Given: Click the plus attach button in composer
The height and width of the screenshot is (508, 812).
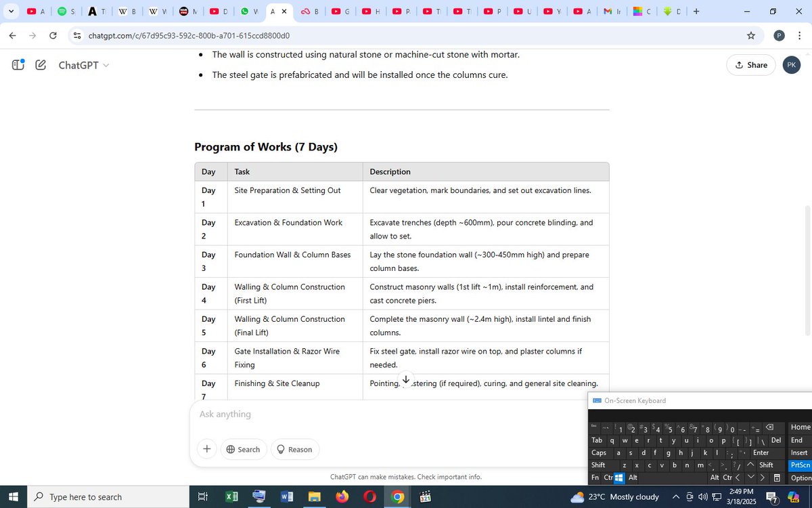Looking at the screenshot, I should click(207, 449).
